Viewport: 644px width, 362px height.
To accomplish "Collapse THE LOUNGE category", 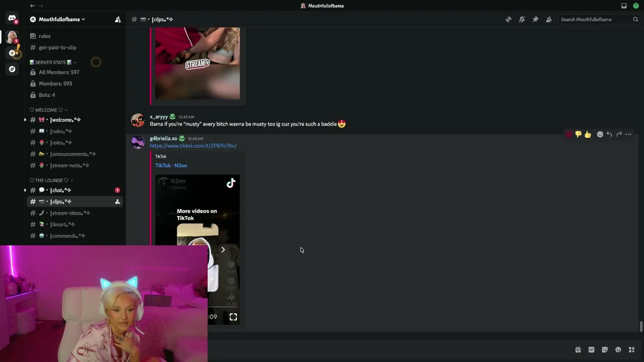I will click(51, 180).
